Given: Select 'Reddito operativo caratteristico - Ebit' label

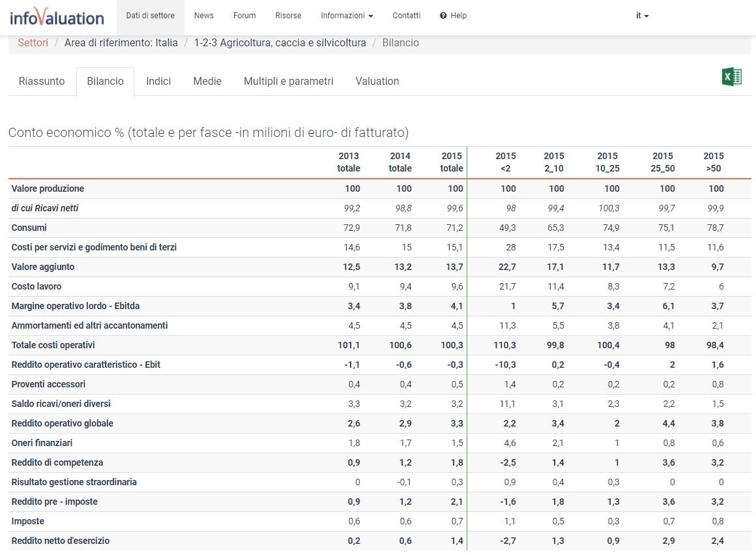Looking at the screenshot, I should click(x=86, y=365).
